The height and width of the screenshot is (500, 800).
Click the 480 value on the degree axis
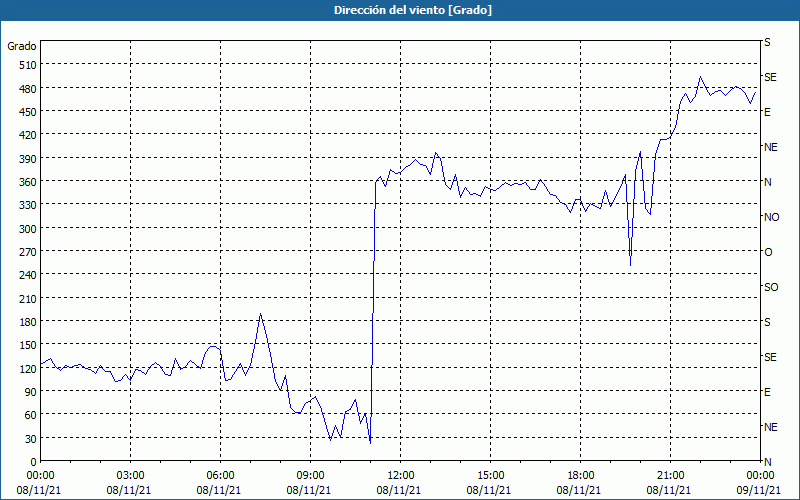point(28,89)
